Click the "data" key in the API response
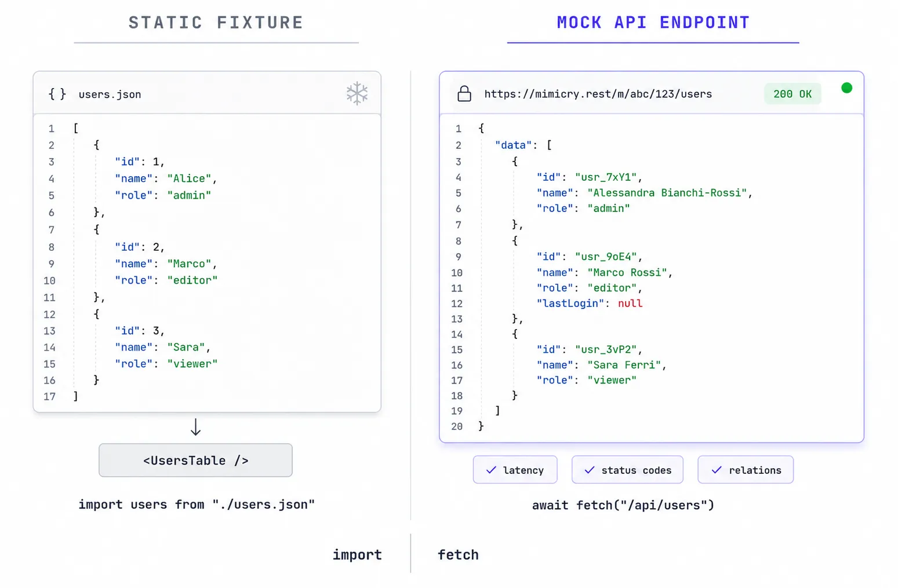 coord(513,145)
